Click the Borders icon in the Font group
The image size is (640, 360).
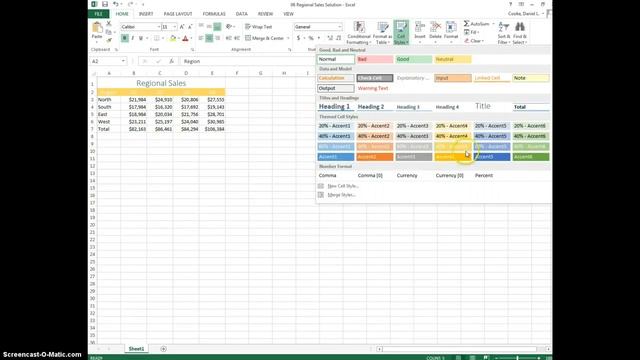coord(157,38)
